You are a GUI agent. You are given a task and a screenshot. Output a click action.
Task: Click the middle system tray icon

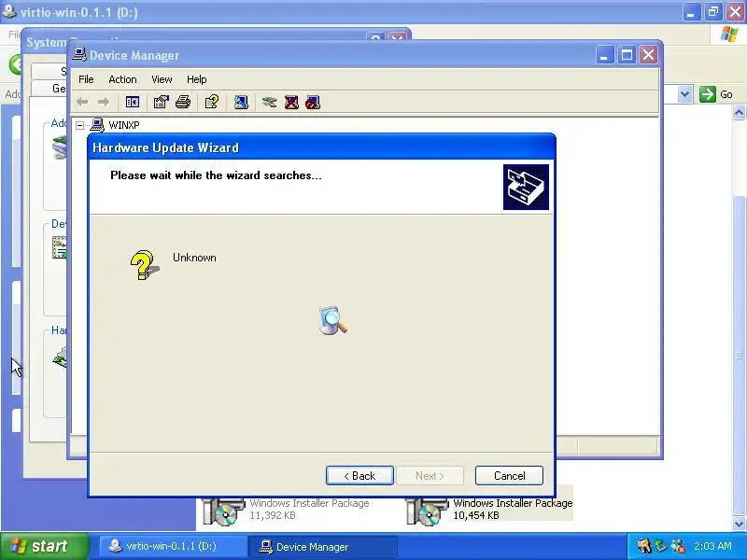tap(660, 546)
